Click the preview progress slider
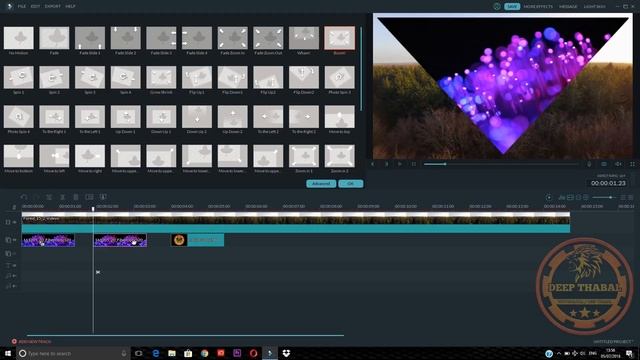This screenshot has width=640, height=360. pos(501,164)
